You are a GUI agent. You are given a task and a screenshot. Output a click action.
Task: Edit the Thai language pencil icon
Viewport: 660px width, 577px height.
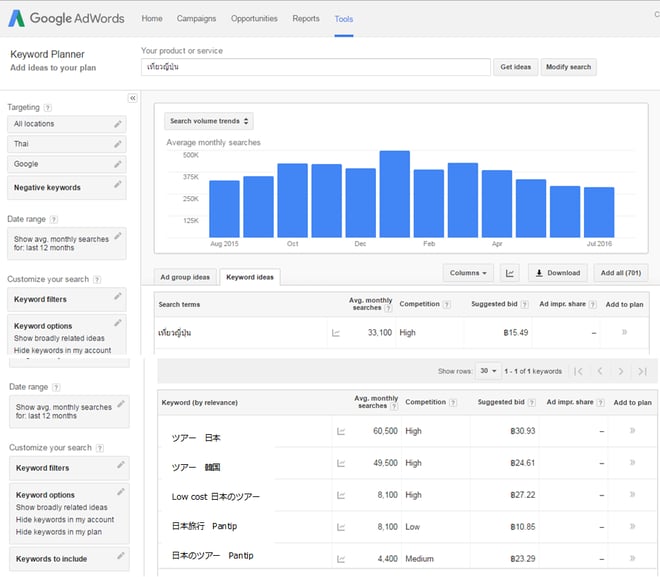(x=118, y=144)
